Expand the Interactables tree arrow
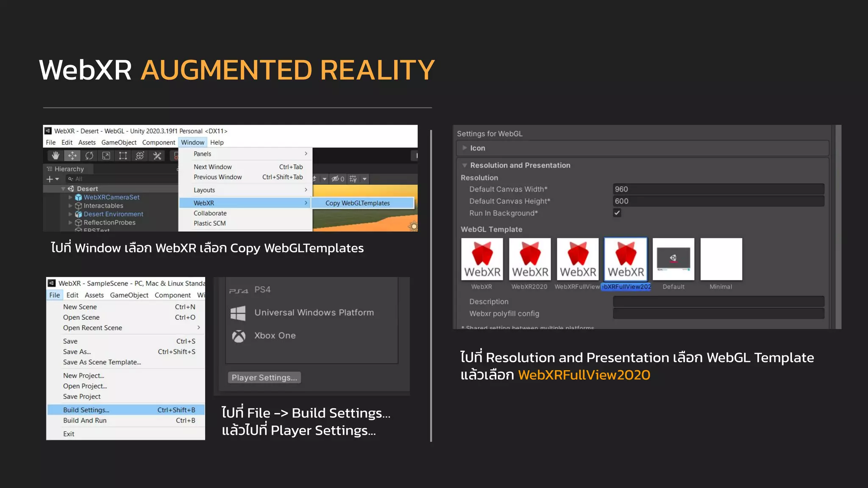This screenshot has height=488, width=868. 70,206
